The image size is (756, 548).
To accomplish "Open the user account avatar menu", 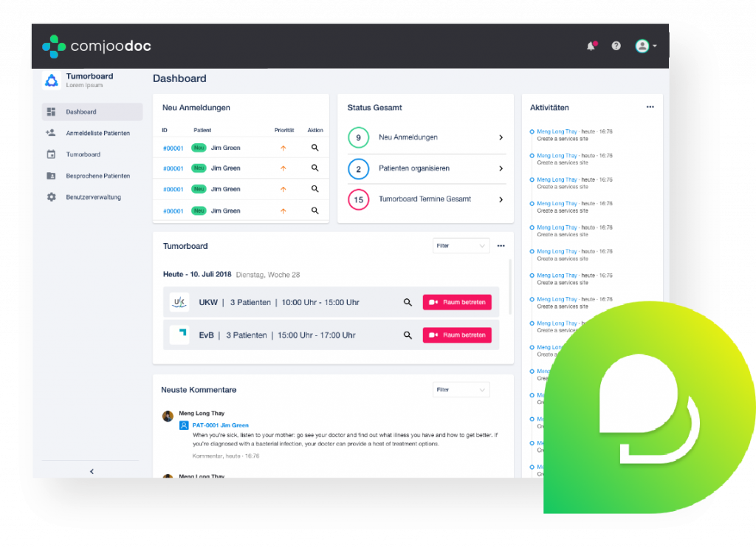I will point(645,46).
